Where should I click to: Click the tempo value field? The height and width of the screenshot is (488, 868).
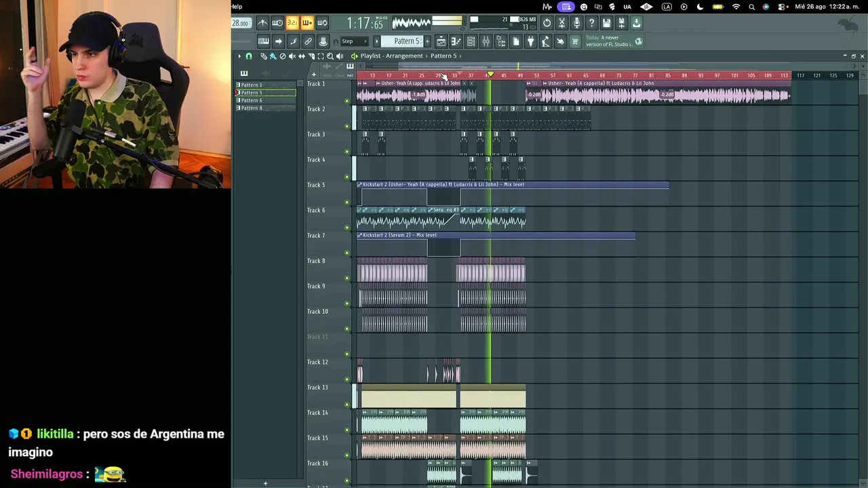[x=240, y=23]
